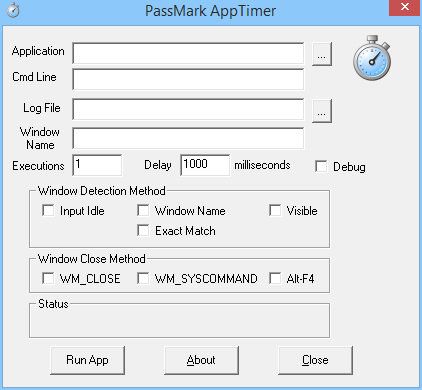Enable Input Idle detection
The width and height of the screenshot is (422, 390).
click(x=48, y=210)
